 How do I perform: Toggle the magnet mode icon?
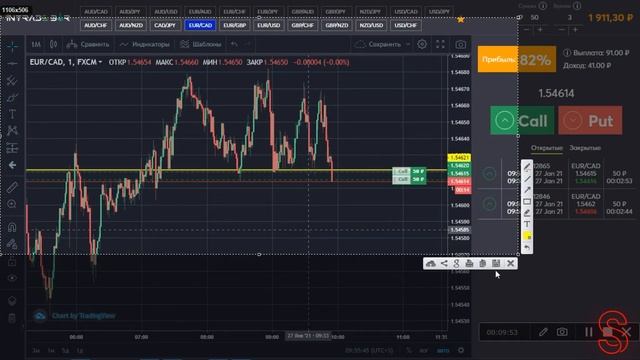[x=12, y=227]
